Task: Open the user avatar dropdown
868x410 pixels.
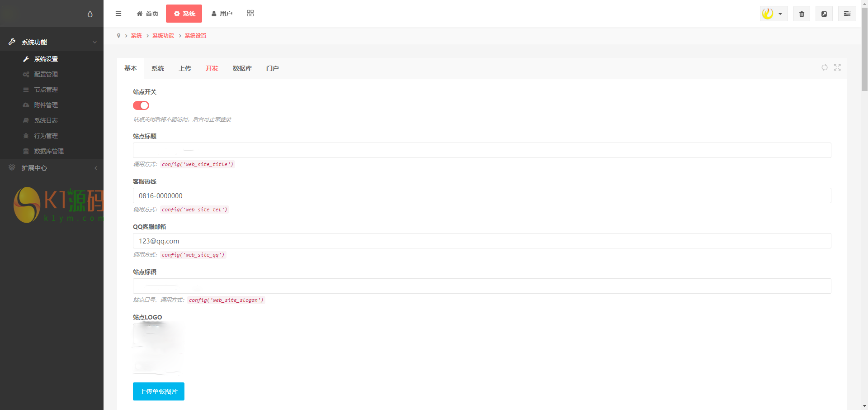Action: point(774,14)
